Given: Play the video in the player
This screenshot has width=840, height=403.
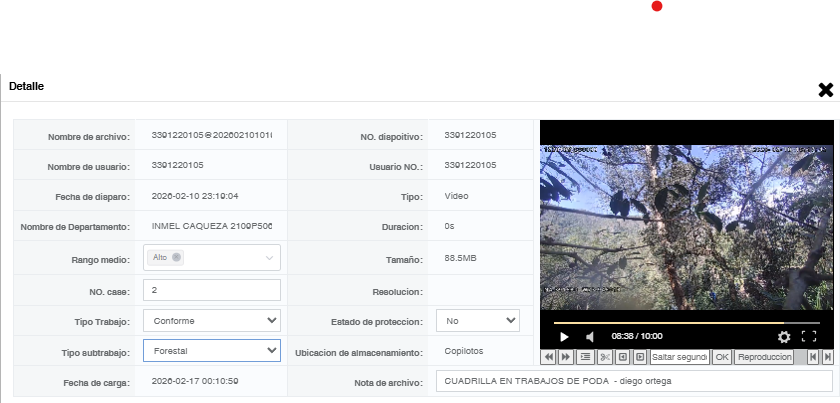Looking at the screenshot, I should tap(564, 337).
